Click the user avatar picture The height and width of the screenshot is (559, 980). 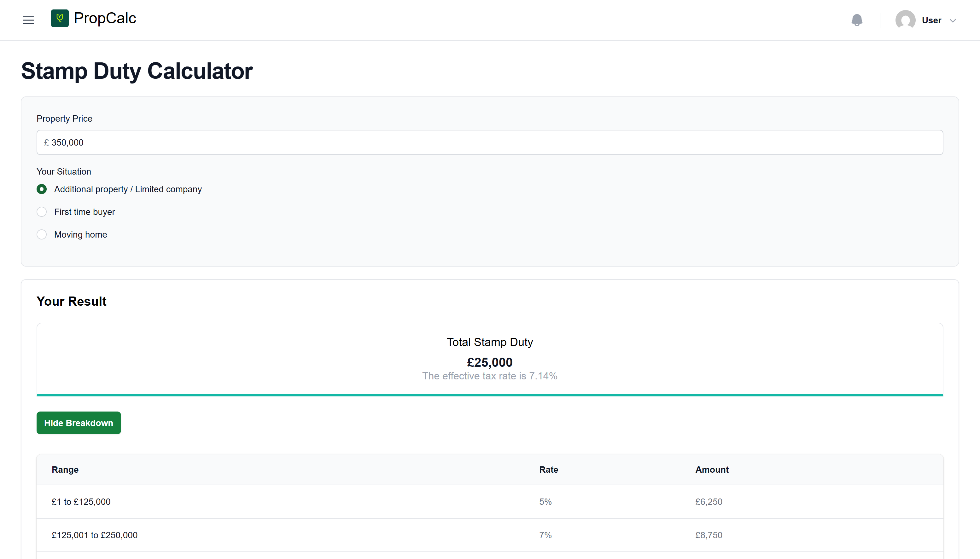pos(905,20)
